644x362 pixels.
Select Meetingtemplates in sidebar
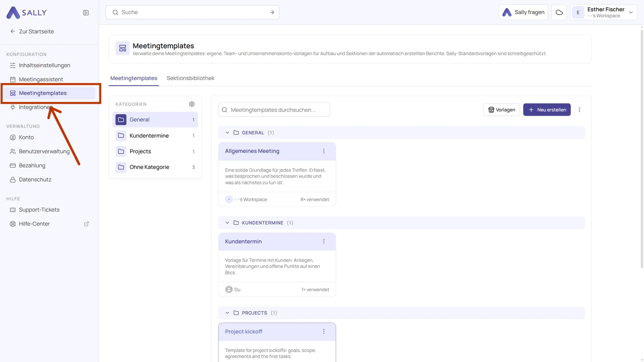50,93
